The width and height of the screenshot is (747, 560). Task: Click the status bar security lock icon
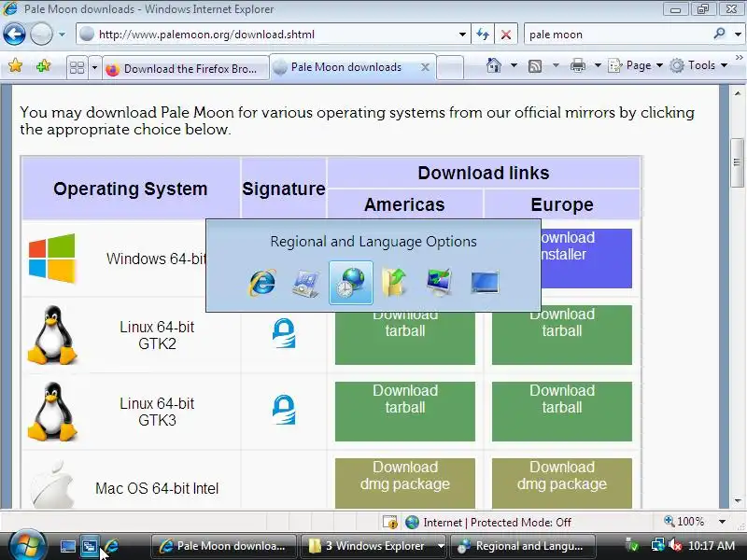389,523
